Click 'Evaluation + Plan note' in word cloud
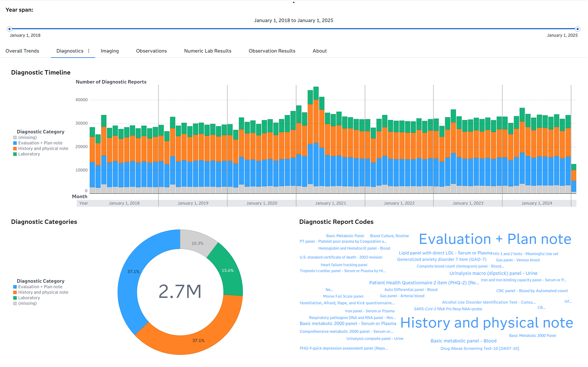 pyautogui.click(x=495, y=239)
